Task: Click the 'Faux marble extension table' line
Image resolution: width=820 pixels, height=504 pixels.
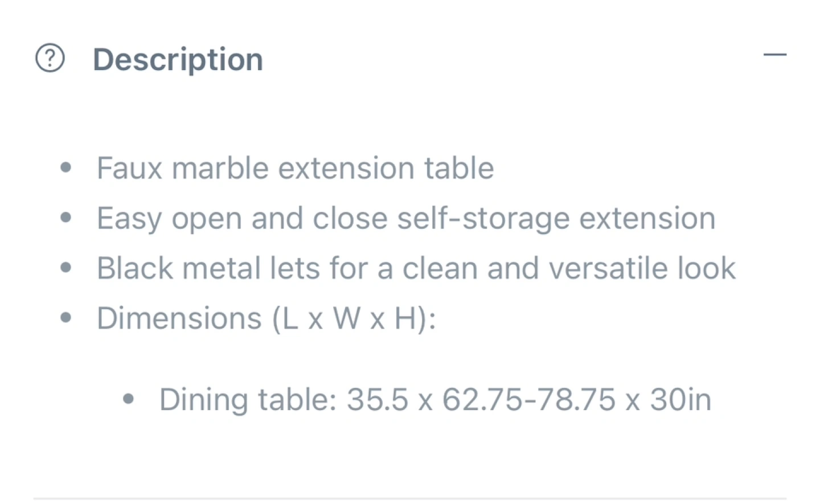Action: 295,168
